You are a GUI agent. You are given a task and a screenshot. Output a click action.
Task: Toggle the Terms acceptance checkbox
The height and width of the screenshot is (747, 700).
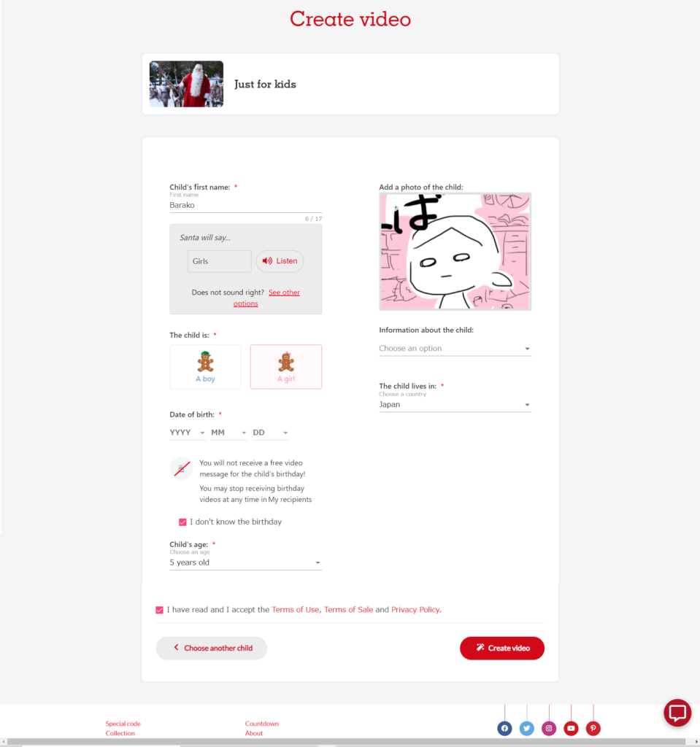tap(160, 610)
